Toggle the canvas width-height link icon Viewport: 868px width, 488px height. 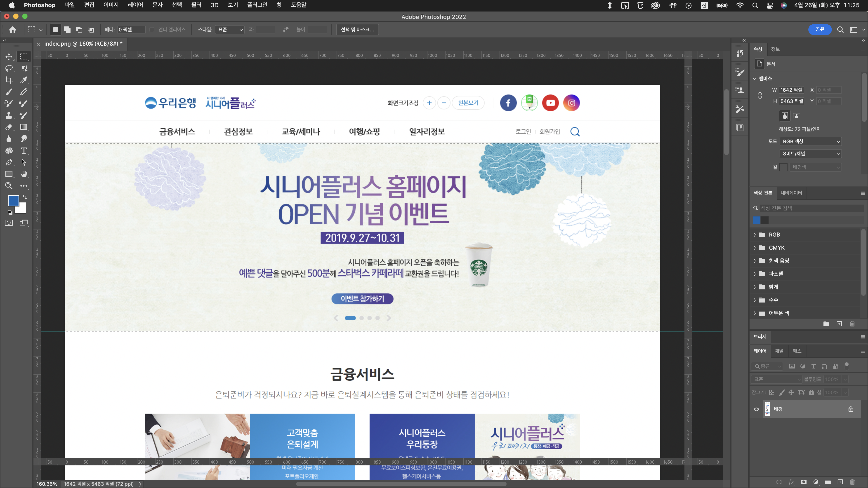click(x=760, y=96)
